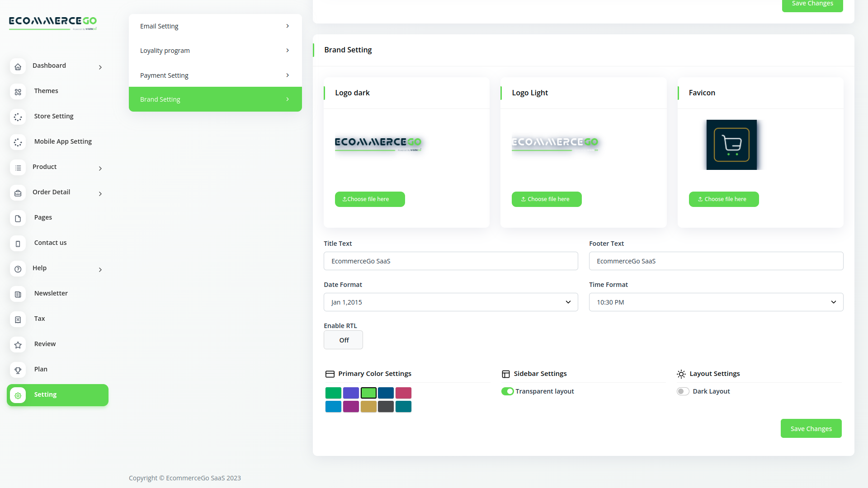Viewport: 868px width, 488px height.
Task: Disable the Transparent layout toggle
Action: point(507,391)
